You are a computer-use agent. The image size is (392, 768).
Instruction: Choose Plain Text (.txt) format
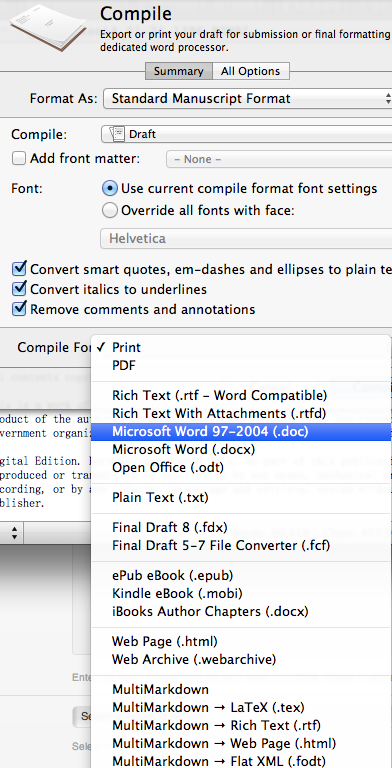[241, 498]
